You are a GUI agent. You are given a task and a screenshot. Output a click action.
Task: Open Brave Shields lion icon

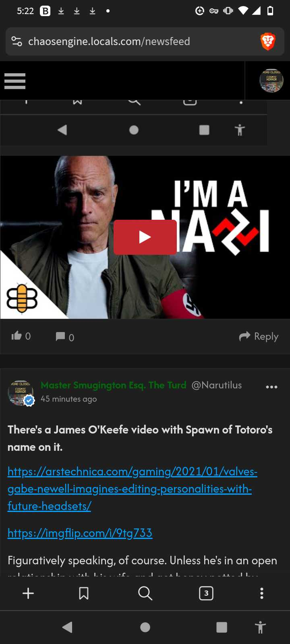tap(268, 41)
